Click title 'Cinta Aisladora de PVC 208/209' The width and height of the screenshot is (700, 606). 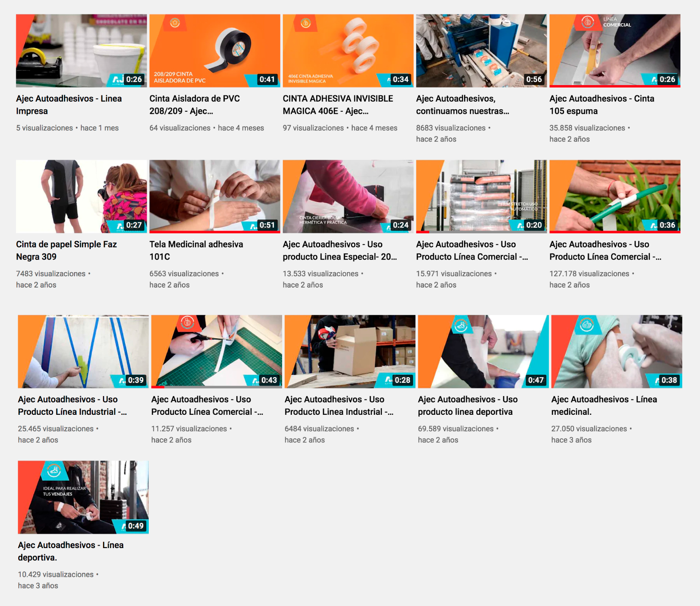click(195, 105)
